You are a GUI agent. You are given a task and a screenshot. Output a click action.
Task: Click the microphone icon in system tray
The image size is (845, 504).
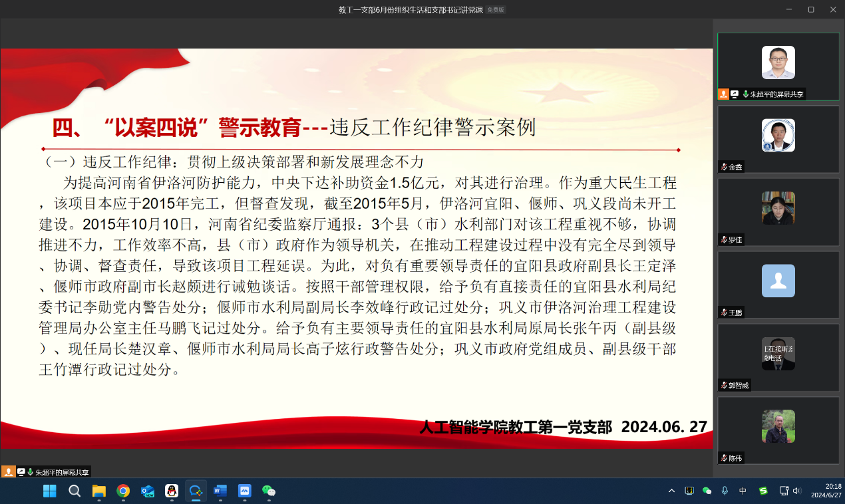[725, 491]
